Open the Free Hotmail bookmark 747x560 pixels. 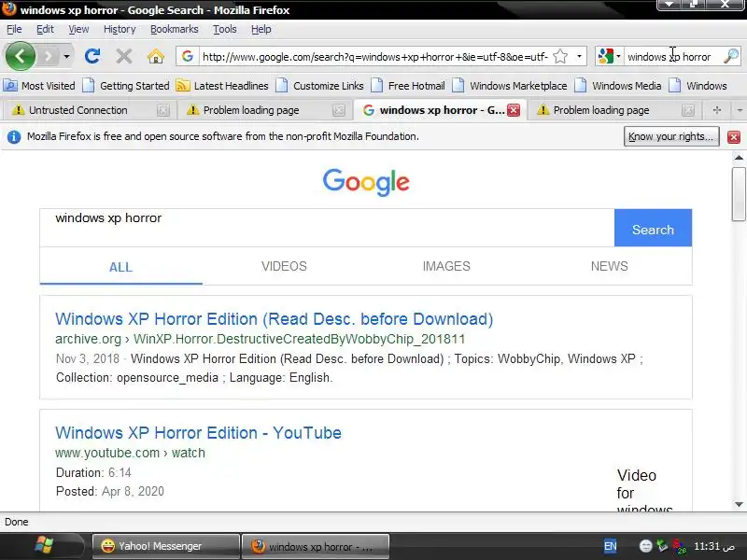point(408,86)
